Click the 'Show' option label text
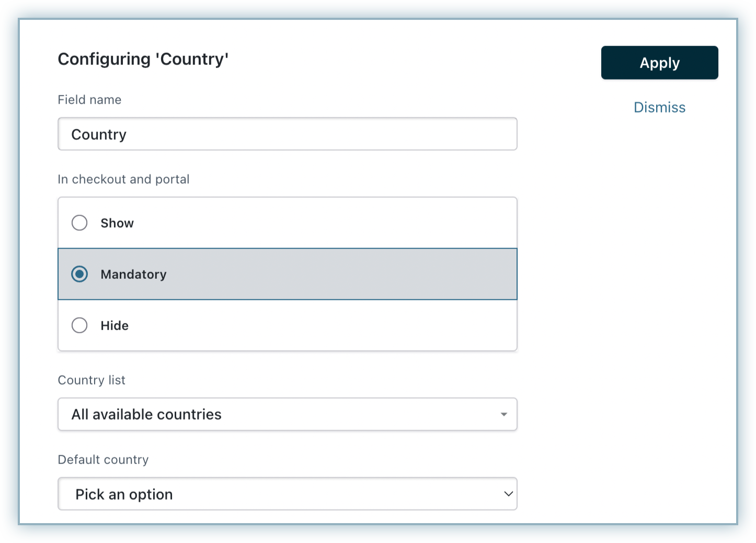 pos(117,223)
